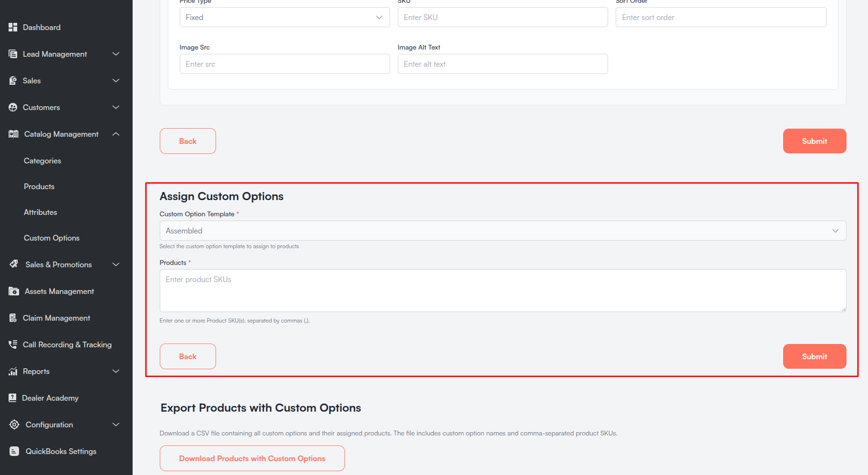Viewport: 868px width, 475px height.
Task: Click the QuickBooks Settings icon
Action: click(x=14, y=451)
